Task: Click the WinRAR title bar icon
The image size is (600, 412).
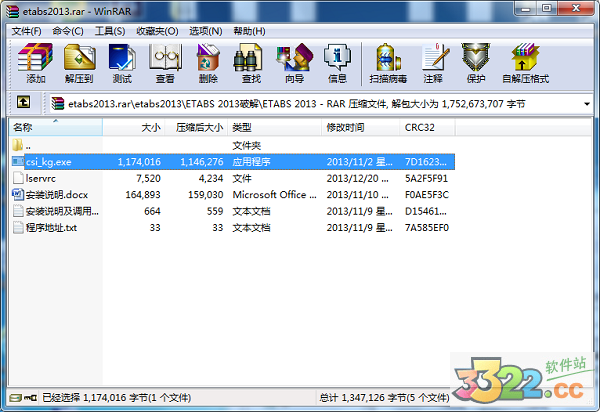Action: coord(12,11)
